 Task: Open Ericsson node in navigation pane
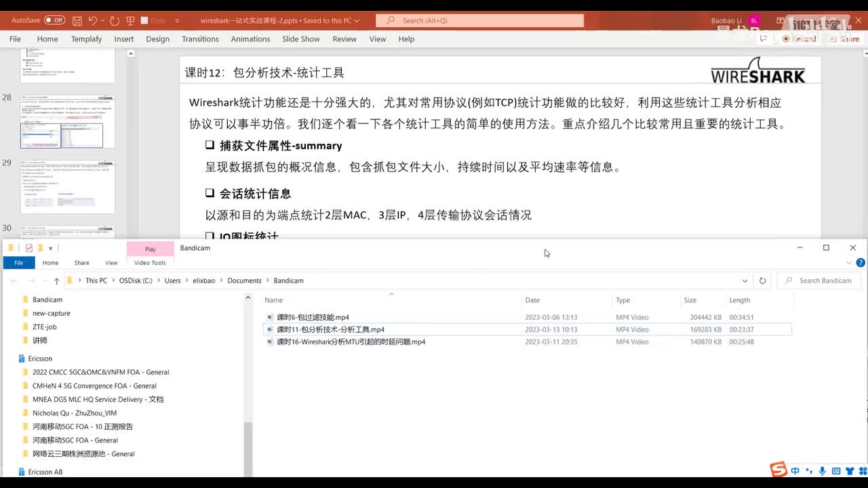click(x=40, y=359)
